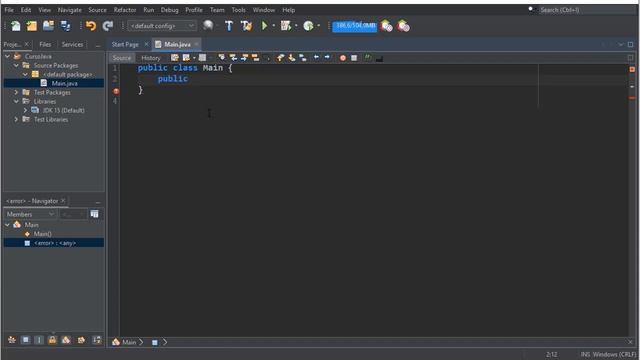Toggle the sort order button in Navigator
Image resolution: width=640 pixels, height=360 pixels.
coord(96,340)
